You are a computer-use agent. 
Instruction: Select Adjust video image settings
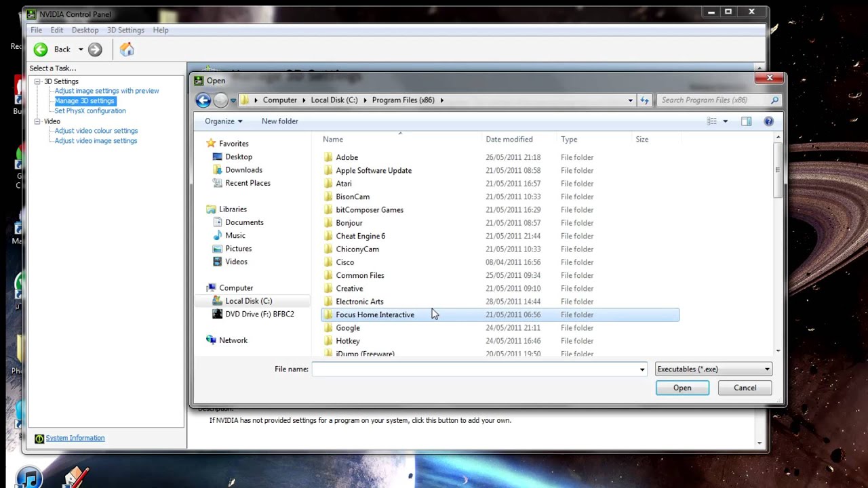click(96, 141)
